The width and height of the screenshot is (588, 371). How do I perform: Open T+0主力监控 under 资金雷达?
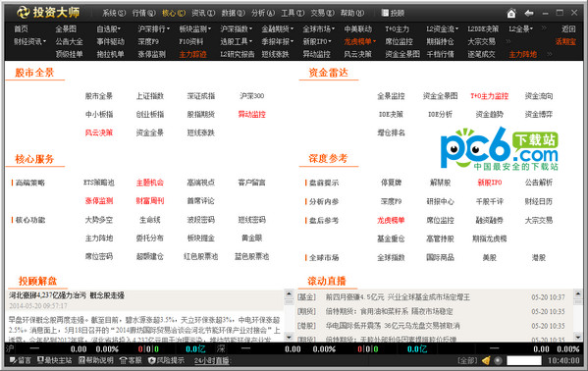490,96
